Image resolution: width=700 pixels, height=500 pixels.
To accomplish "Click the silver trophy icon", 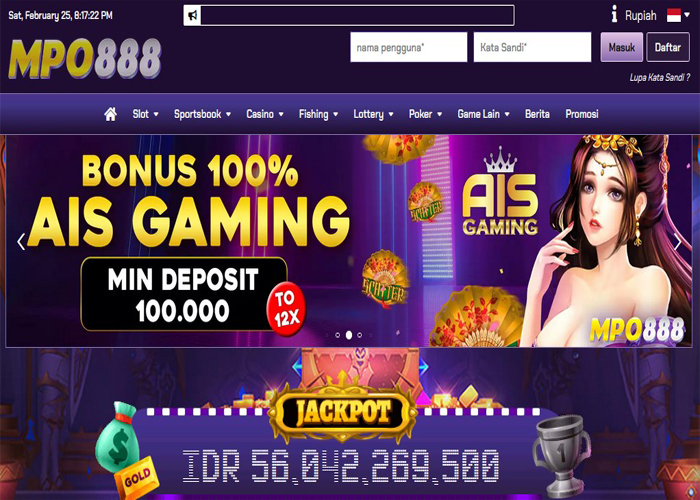I will coord(562,456).
